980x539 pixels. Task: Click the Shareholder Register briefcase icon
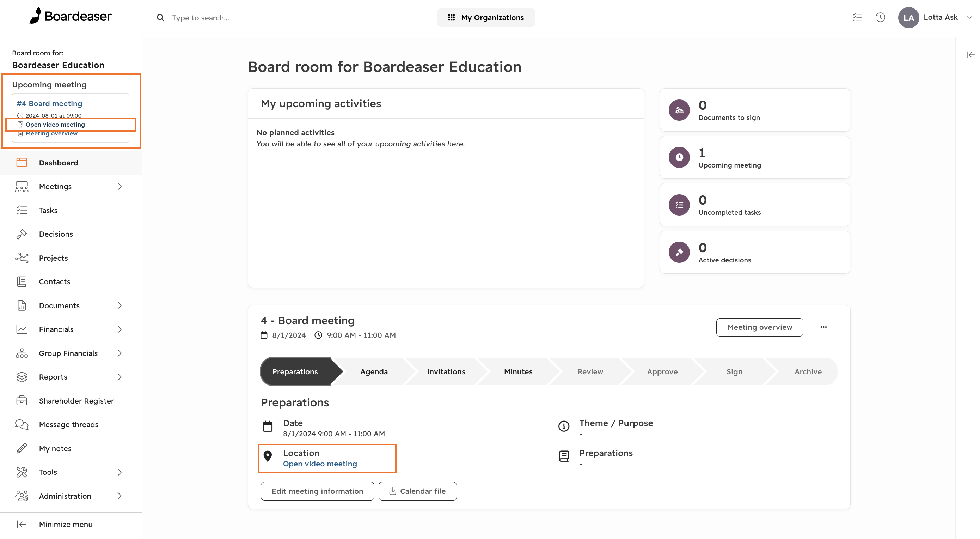click(x=22, y=400)
